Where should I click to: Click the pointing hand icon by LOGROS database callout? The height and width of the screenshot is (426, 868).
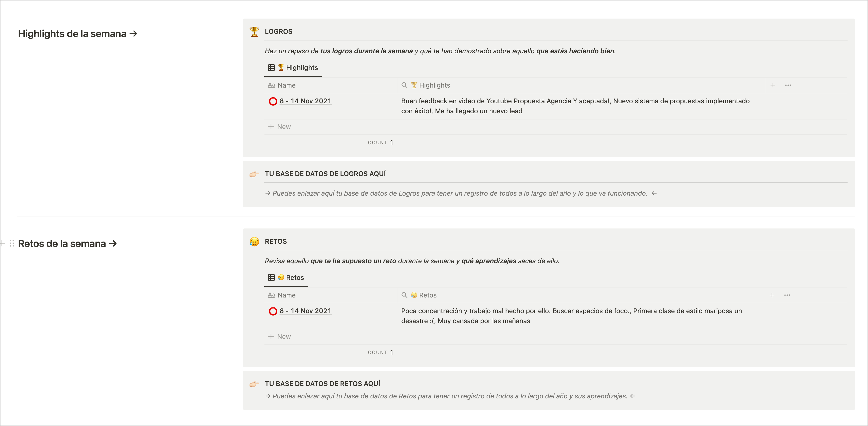(x=254, y=174)
